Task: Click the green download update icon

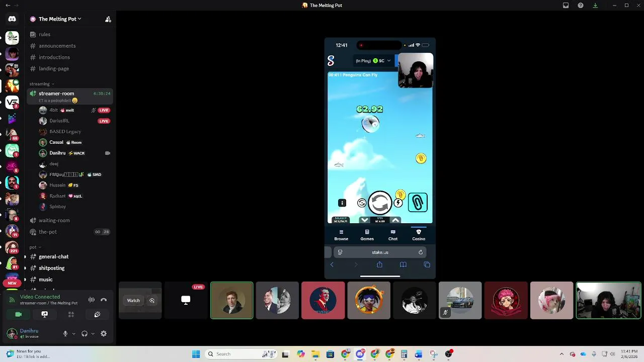Action: pos(595,6)
